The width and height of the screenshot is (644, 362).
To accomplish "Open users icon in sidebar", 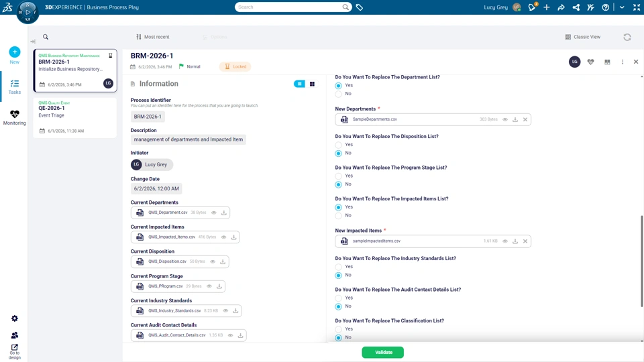I will (x=14, y=335).
